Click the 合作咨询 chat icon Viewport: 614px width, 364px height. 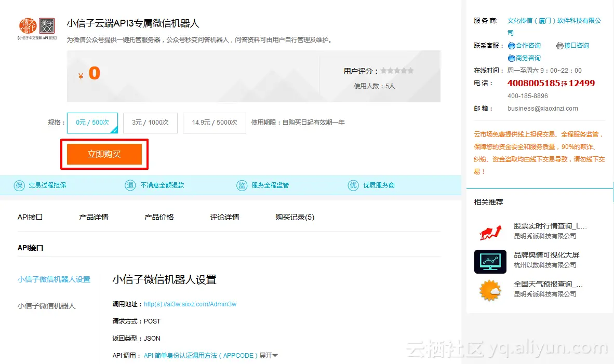(511, 46)
